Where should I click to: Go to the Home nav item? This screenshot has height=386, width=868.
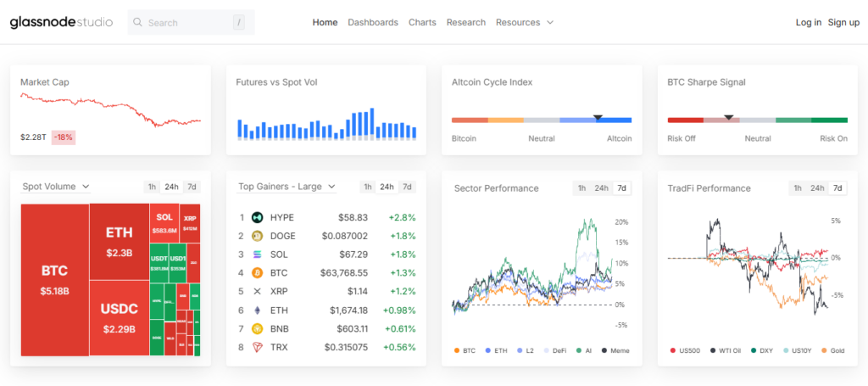click(x=325, y=22)
